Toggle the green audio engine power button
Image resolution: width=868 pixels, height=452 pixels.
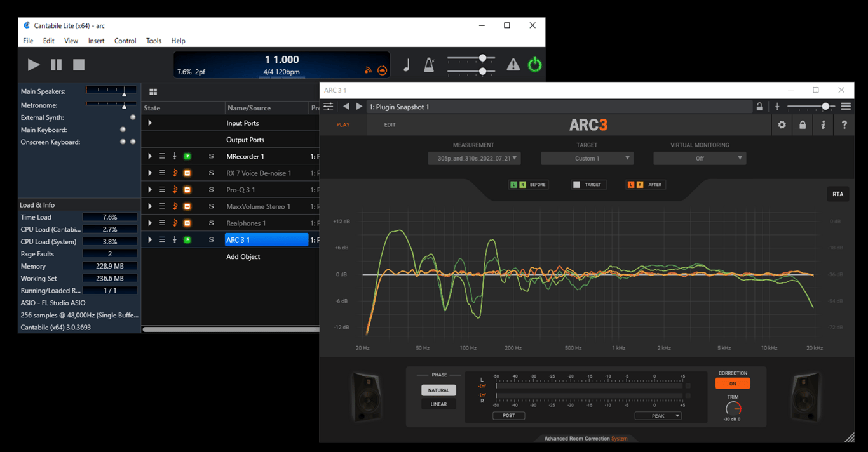point(535,64)
